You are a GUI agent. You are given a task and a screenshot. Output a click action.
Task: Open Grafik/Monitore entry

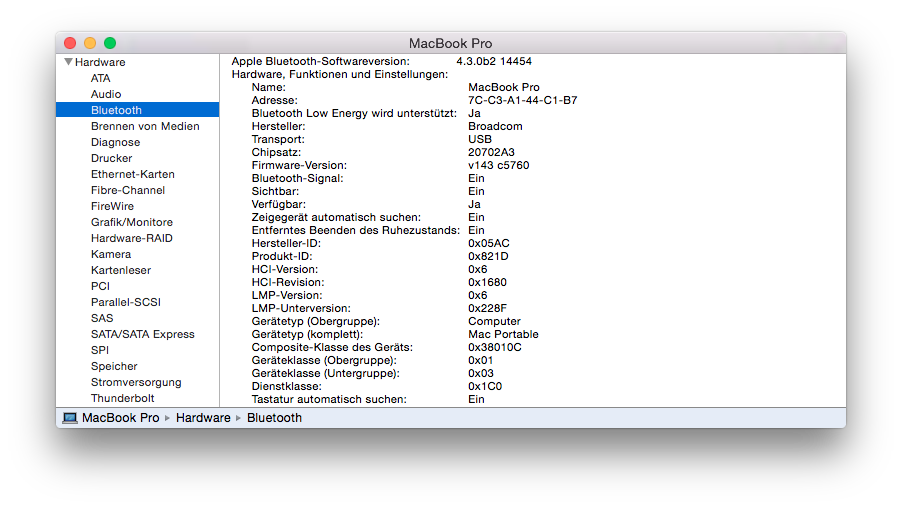point(132,222)
